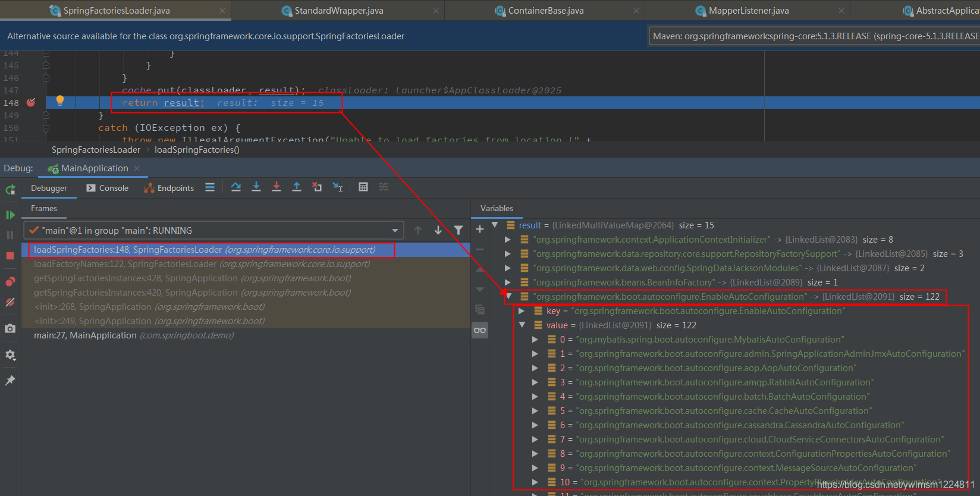980x496 pixels.
Task: Collapse EnableAutoConfiguration entry
Action: point(508,296)
